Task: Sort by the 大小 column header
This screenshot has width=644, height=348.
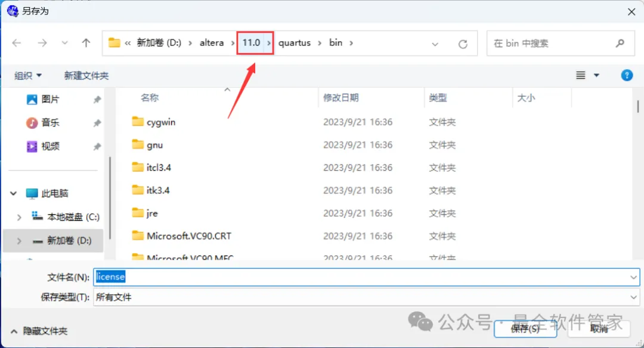Action: coord(526,98)
